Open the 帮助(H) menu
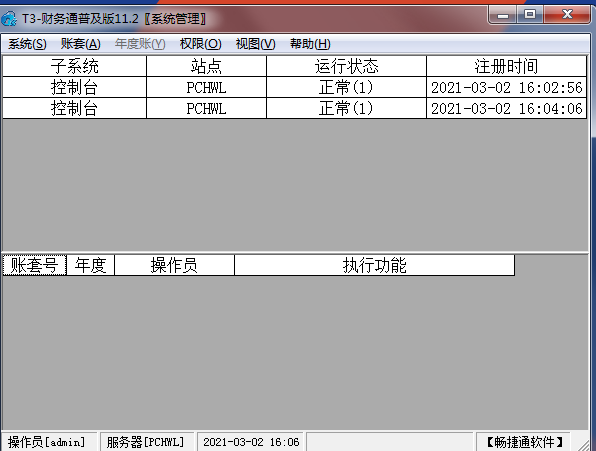Image resolution: width=596 pixels, height=451 pixels. click(x=310, y=44)
